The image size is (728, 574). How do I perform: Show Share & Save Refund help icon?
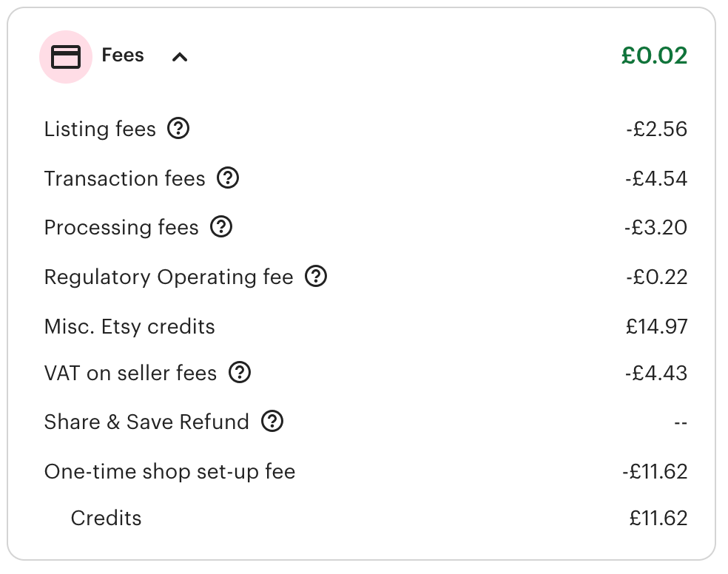[x=272, y=422]
